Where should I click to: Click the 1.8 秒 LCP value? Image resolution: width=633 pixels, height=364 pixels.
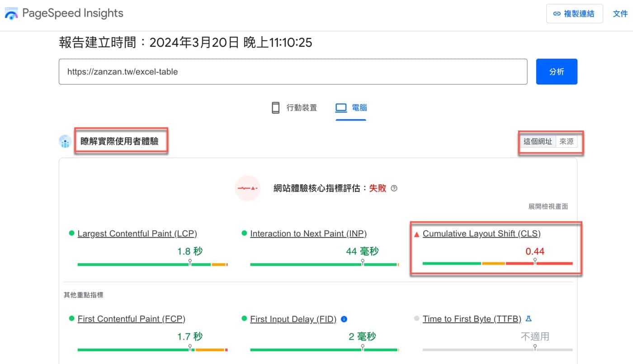(190, 252)
